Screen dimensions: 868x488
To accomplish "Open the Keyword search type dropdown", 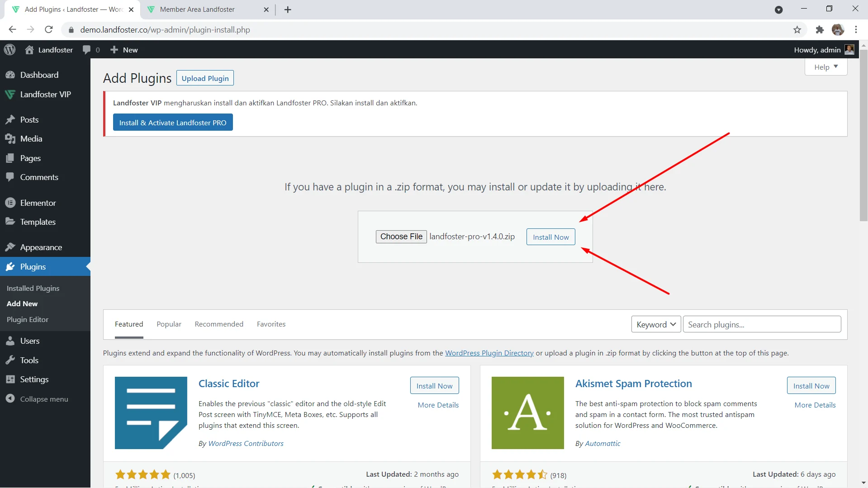I will click(x=656, y=324).
